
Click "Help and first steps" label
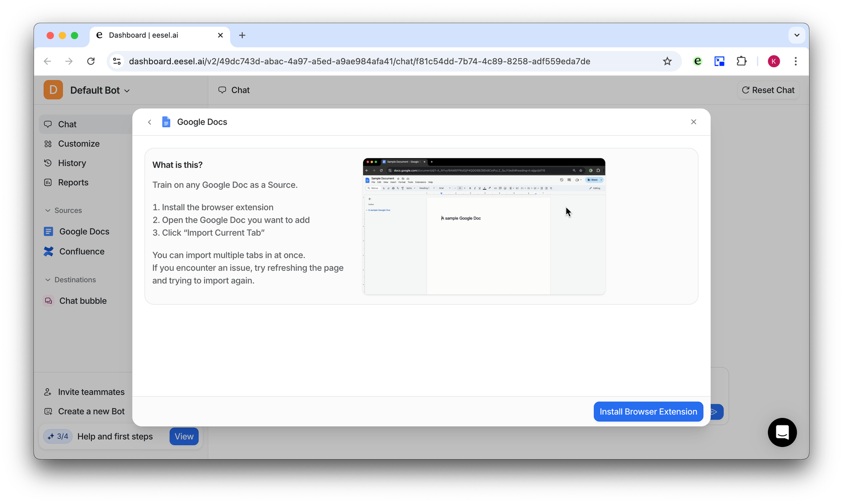tap(115, 436)
